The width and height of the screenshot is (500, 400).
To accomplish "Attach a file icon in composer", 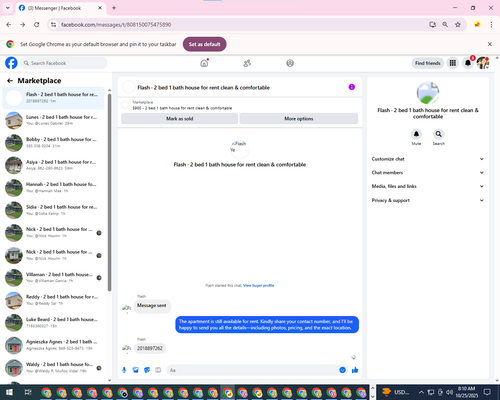I will click(136, 370).
